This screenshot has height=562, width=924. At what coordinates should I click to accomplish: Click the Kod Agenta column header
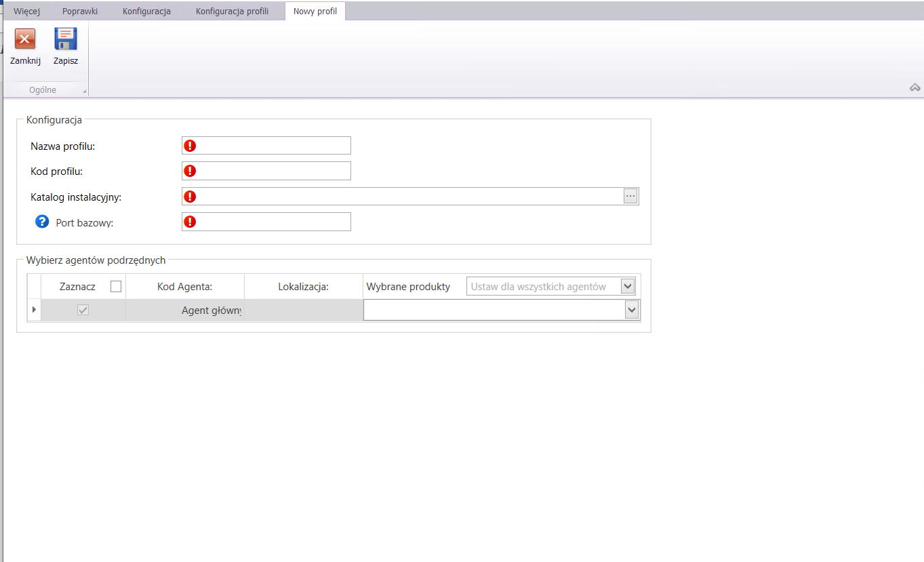point(185,287)
